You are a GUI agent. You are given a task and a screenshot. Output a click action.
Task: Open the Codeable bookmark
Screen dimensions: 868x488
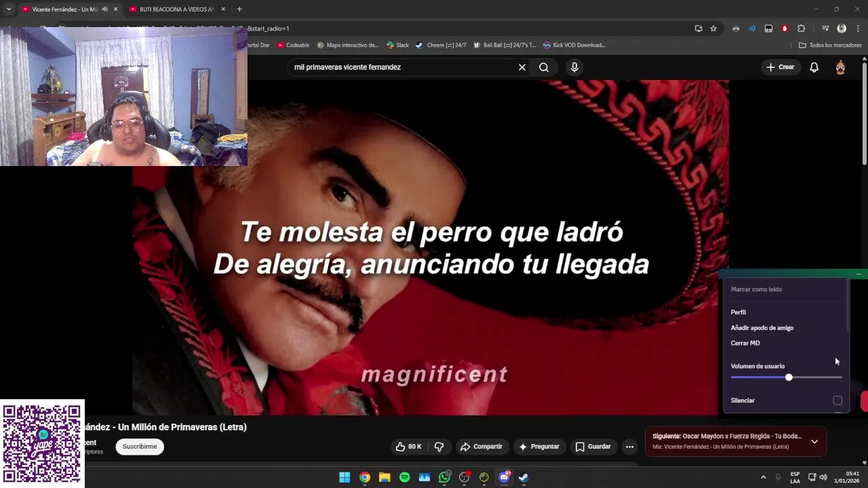point(293,45)
